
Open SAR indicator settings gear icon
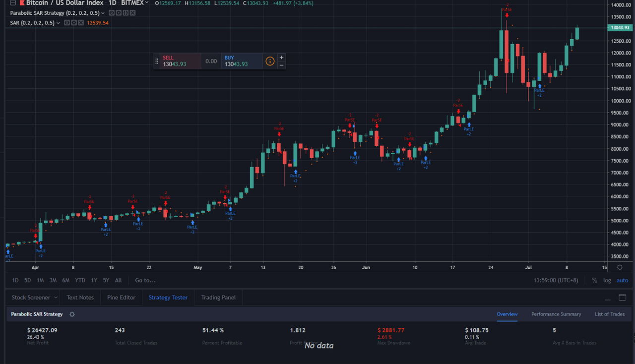(74, 23)
